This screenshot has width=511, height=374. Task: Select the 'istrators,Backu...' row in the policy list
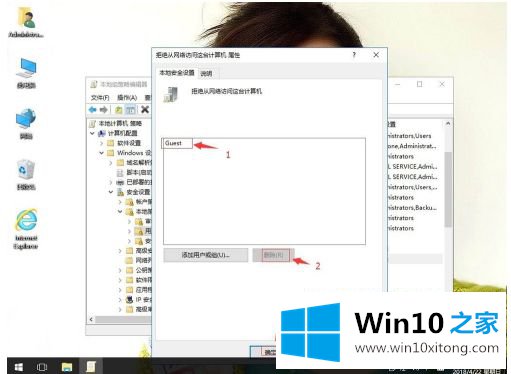click(x=412, y=208)
